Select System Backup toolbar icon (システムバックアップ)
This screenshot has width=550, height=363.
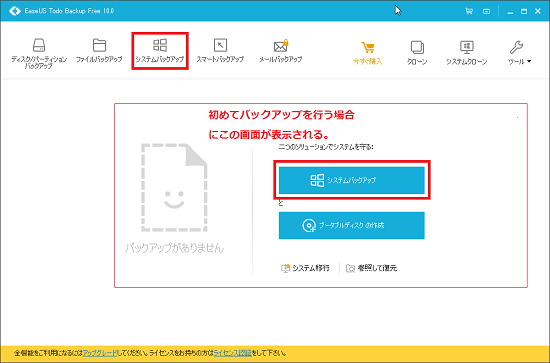[x=160, y=51]
